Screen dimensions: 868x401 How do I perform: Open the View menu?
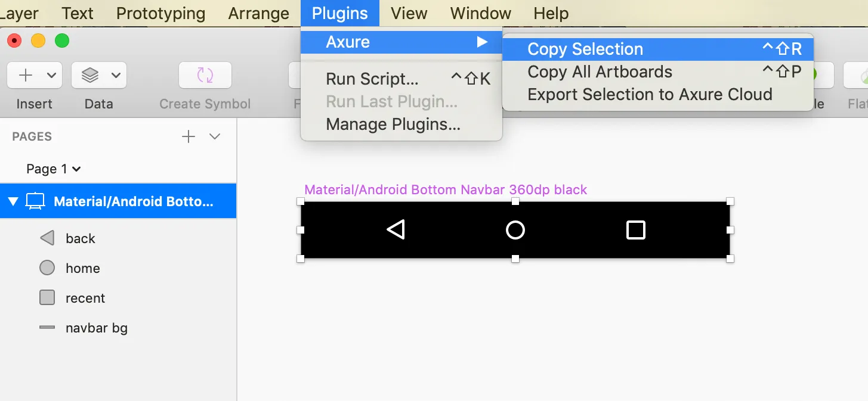pos(408,13)
